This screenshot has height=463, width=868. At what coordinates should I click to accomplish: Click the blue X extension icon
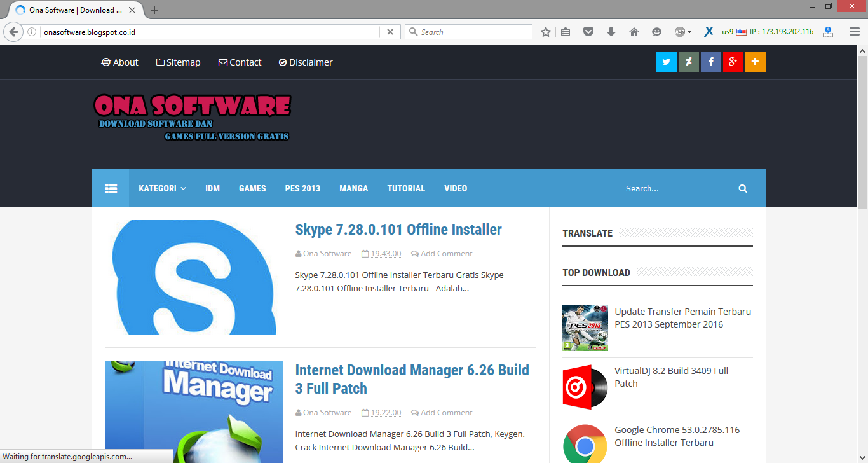point(709,32)
